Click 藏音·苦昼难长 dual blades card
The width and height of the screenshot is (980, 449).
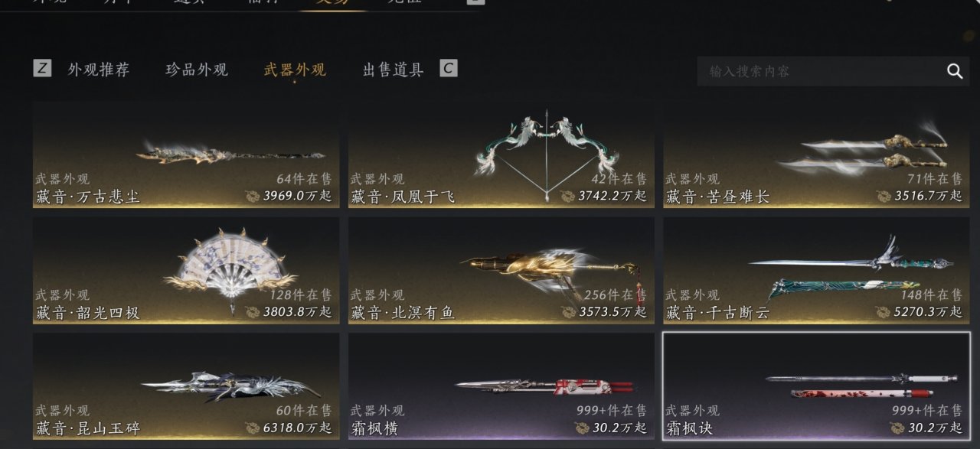816,155
